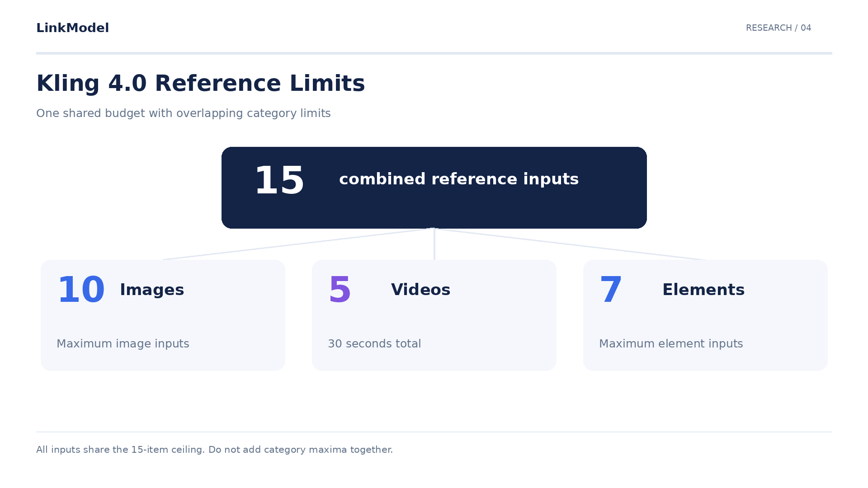The width and height of the screenshot is (868, 488).
Task: Click the 'One shared budget' subtitle
Action: click(x=184, y=113)
